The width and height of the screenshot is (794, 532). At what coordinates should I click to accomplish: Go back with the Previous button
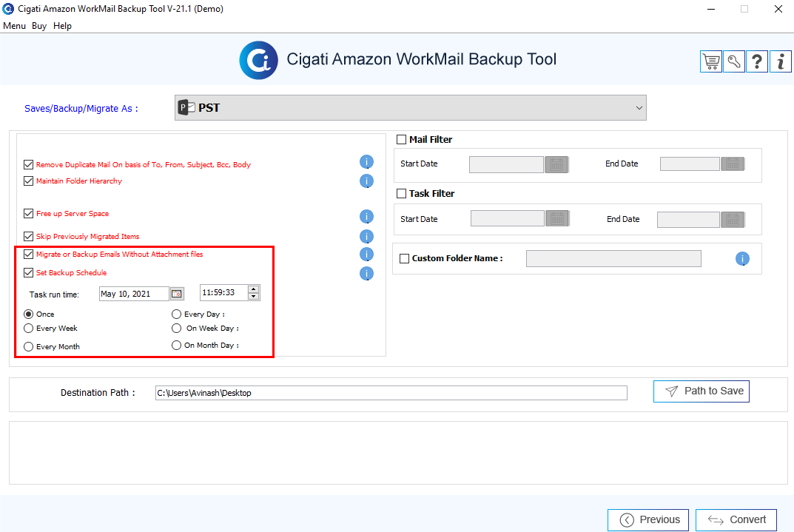pos(648,520)
